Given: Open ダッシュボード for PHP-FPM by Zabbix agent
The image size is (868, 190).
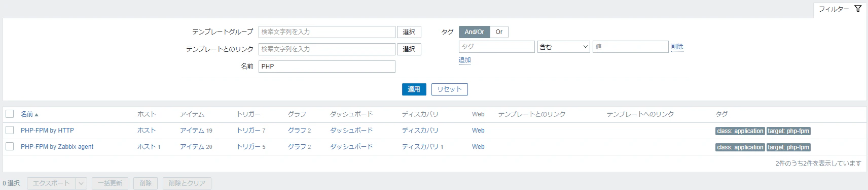Looking at the screenshot, I should coord(351,147).
